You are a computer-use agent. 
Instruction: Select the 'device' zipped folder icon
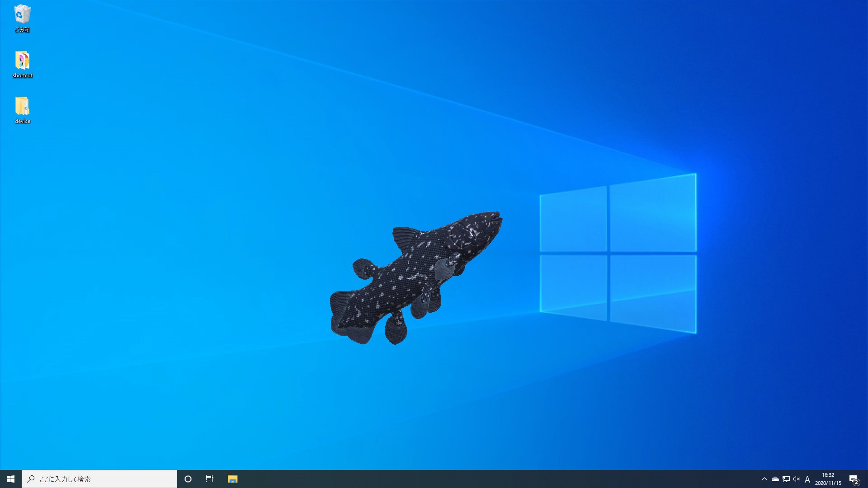pos(22,107)
